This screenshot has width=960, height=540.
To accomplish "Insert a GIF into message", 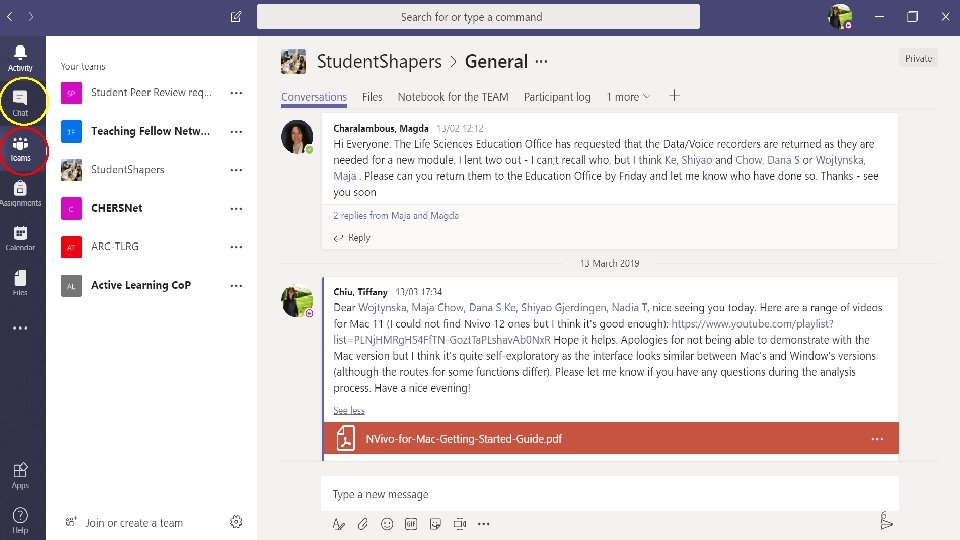I will pyautogui.click(x=411, y=523).
